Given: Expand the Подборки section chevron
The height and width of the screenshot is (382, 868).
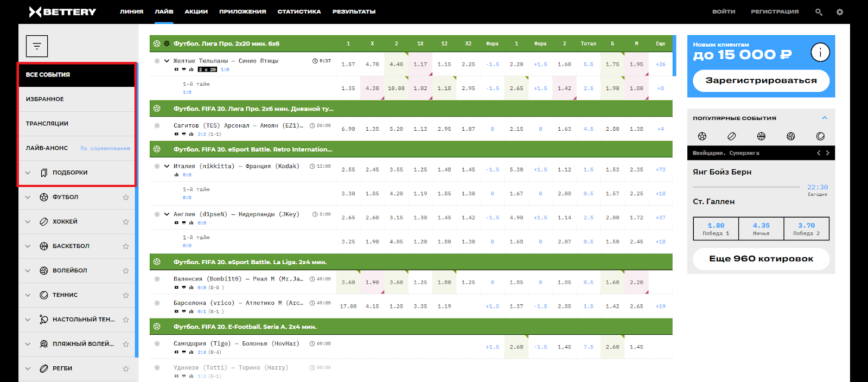Looking at the screenshot, I should point(28,173).
